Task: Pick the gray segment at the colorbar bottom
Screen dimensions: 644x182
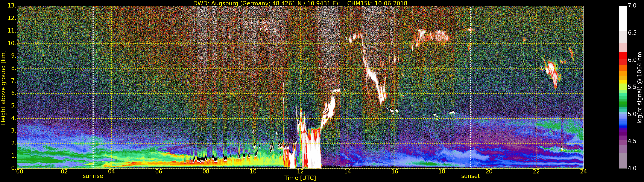Action: coord(623,161)
